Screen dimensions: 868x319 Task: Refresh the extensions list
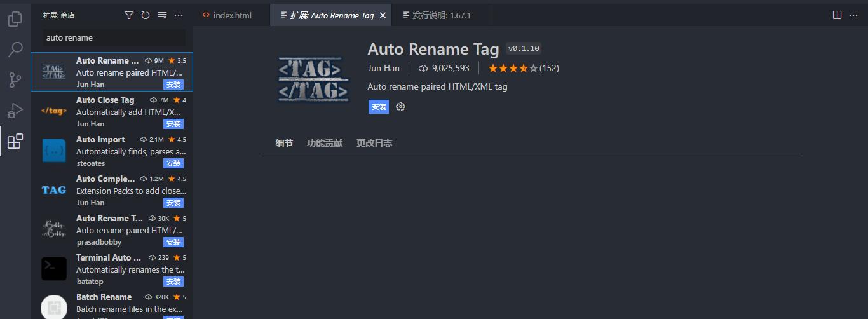click(x=146, y=15)
